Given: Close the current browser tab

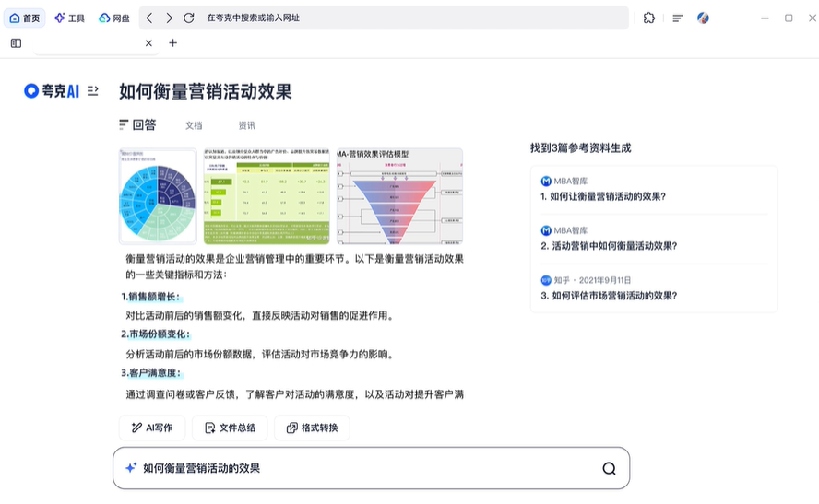Looking at the screenshot, I should pyautogui.click(x=148, y=43).
